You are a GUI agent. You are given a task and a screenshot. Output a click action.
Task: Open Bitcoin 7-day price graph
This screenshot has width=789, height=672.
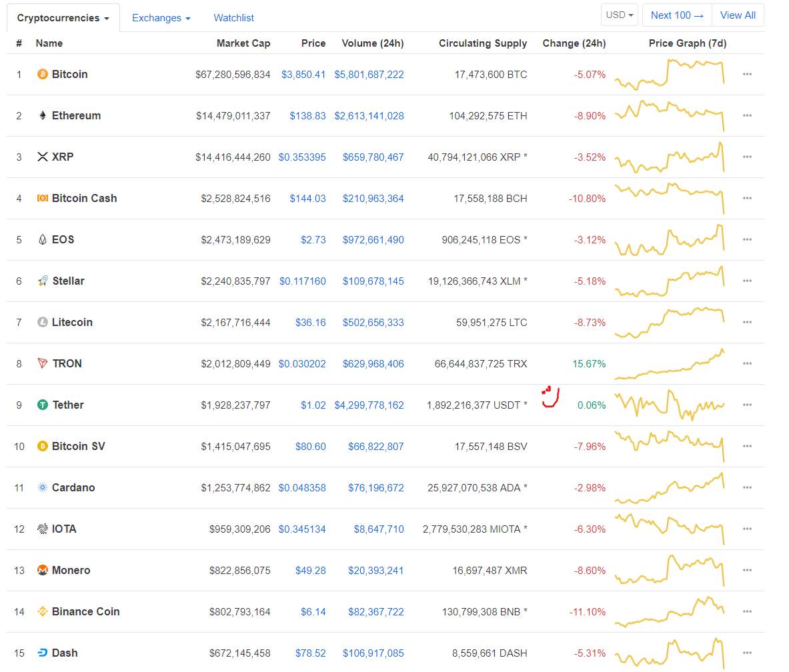click(x=669, y=75)
